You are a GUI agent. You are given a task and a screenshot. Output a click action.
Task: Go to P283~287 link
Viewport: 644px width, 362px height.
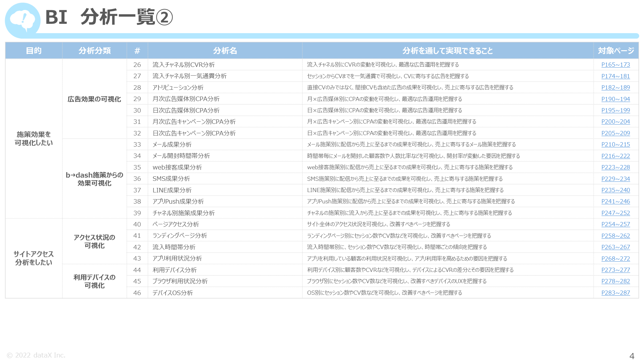(x=615, y=293)
